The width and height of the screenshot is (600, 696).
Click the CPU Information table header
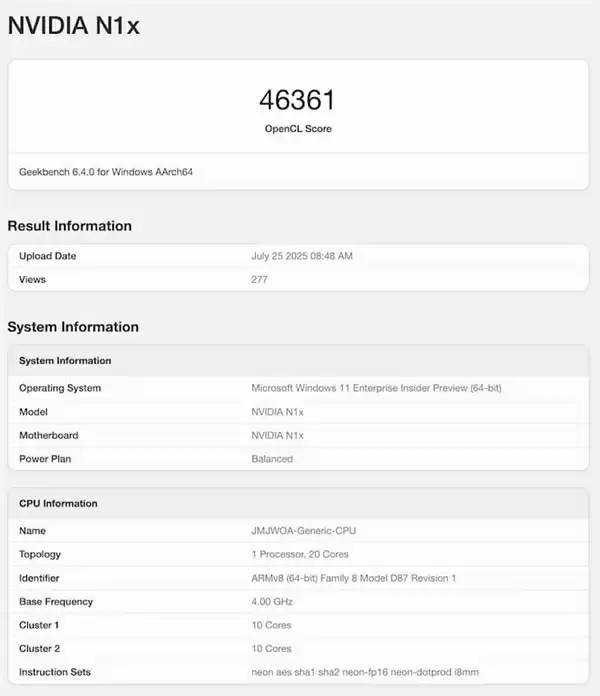tap(298, 503)
